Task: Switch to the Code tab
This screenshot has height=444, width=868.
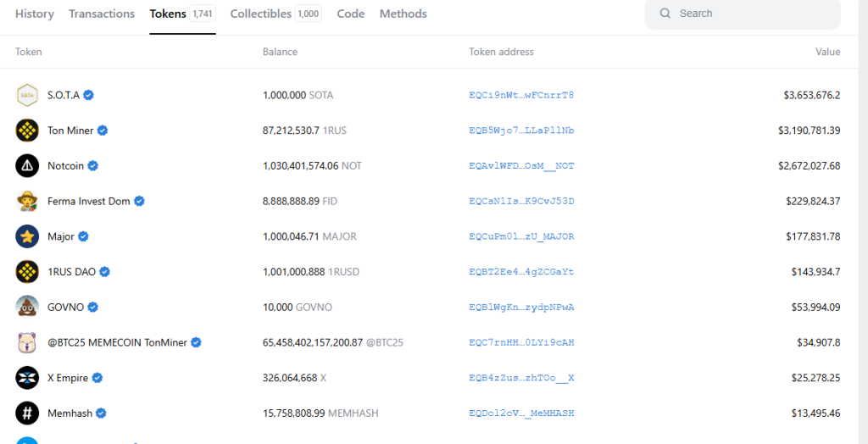Action: click(351, 14)
